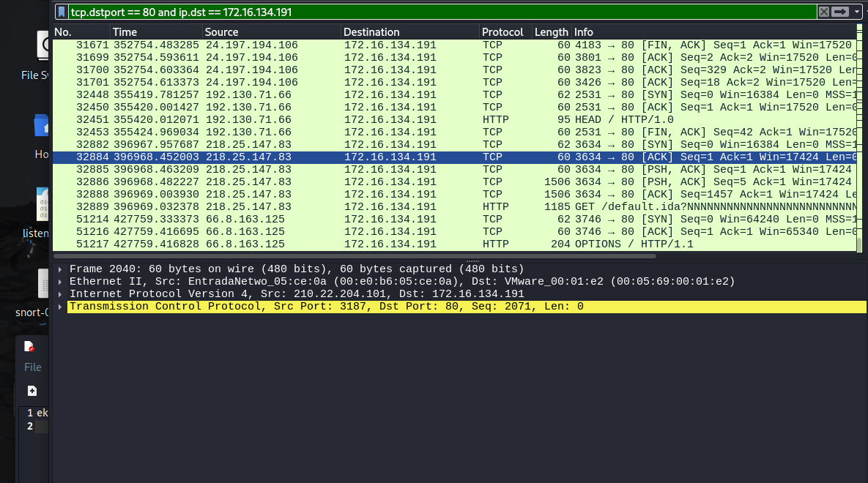
Task: Select packet 32882 SYN row
Action: click(454, 144)
